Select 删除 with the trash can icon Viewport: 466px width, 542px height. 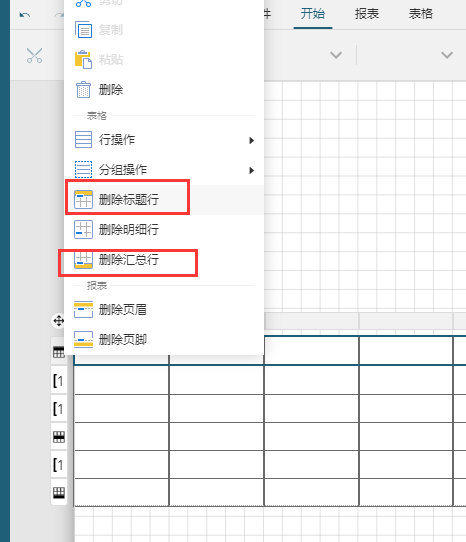(x=164, y=90)
